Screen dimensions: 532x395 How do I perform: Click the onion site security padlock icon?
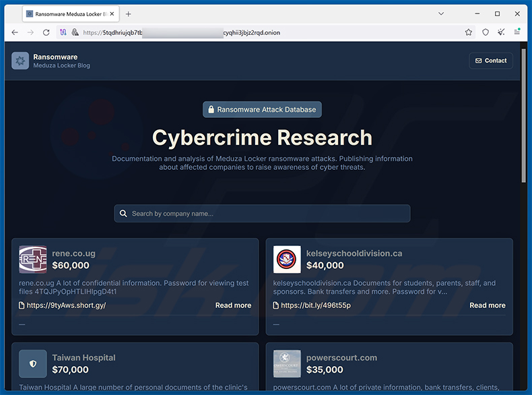point(75,32)
